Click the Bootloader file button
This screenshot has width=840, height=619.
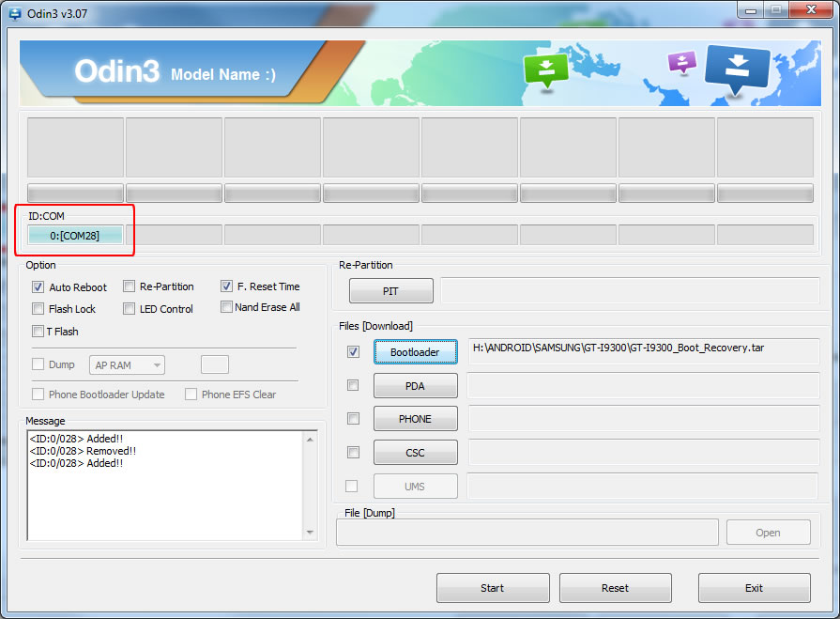[x=416, y=352]
